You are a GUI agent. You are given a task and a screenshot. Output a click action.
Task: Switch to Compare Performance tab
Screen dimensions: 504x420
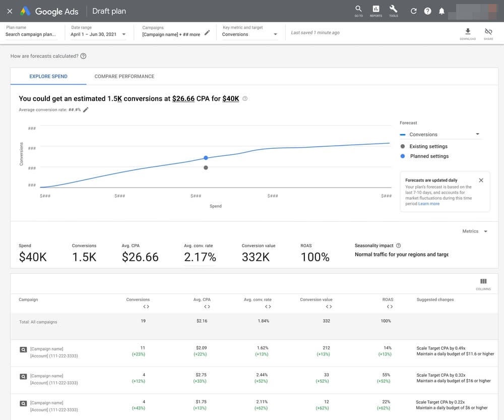point(124,77)
